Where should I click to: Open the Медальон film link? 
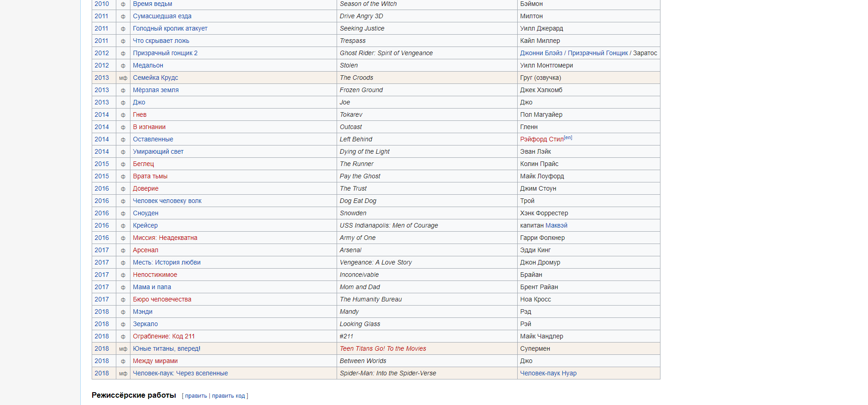[x=148, y=65]
